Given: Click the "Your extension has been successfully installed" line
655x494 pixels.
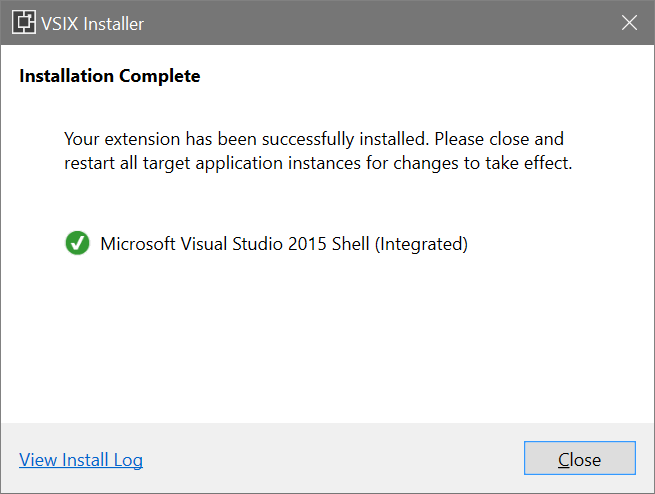Looking at the screenshot, I should 247,138.
